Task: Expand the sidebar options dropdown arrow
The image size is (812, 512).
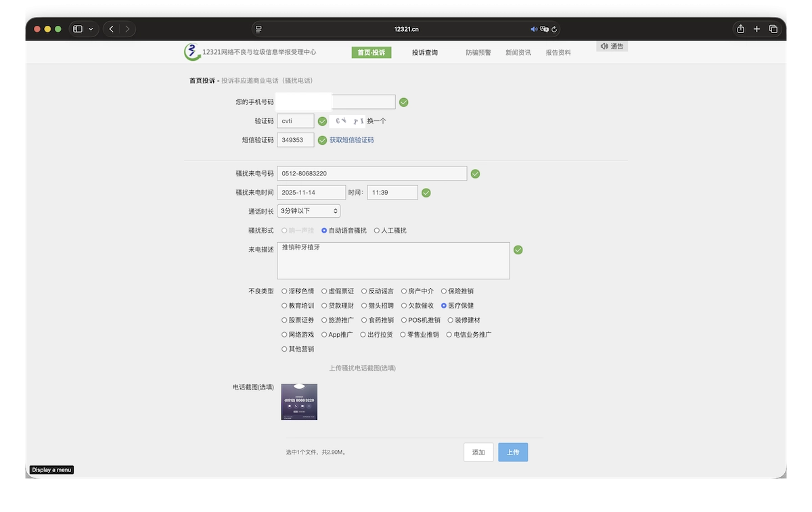Action: pos(91,29)
